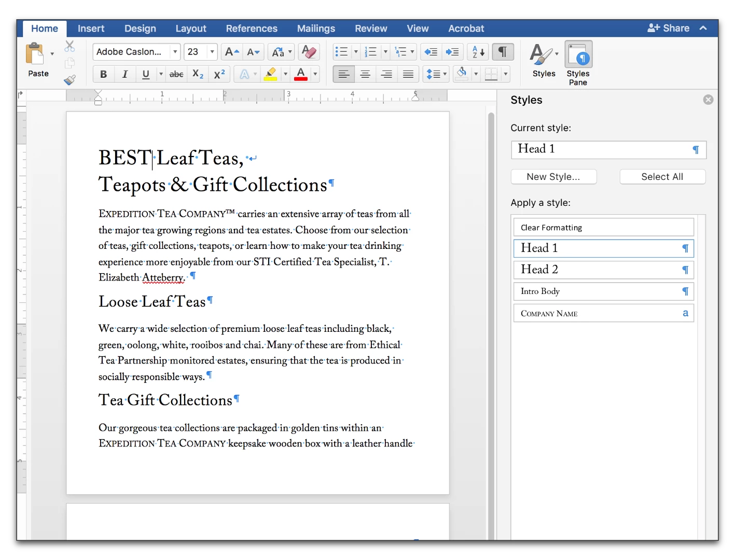The width and height of the screenshot is (735, 560).
Task: Open the font name dropdown
Action: point(175,52)
